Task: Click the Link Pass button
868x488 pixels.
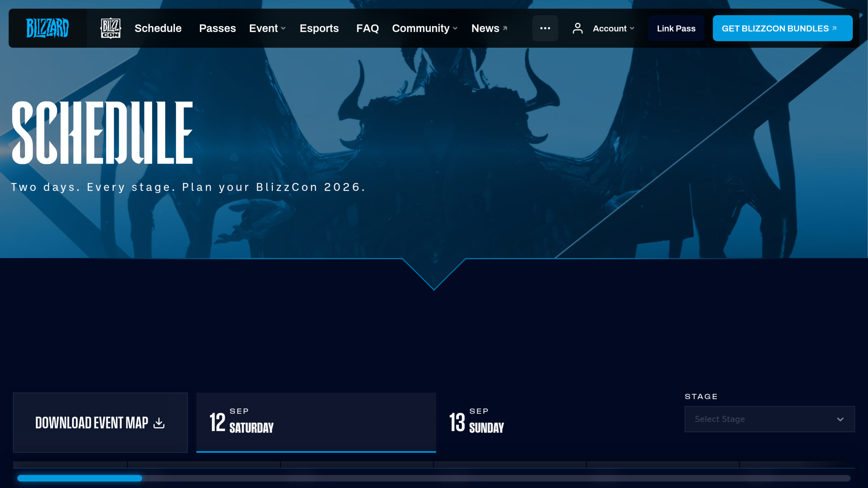Action: 676,28
